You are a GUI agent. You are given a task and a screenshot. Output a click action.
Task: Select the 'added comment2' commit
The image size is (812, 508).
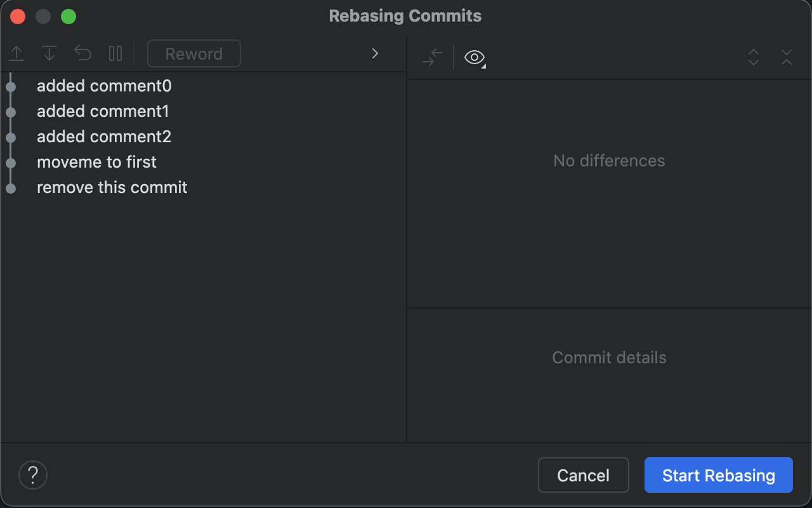pyautogui.click(x=104, y=137)
